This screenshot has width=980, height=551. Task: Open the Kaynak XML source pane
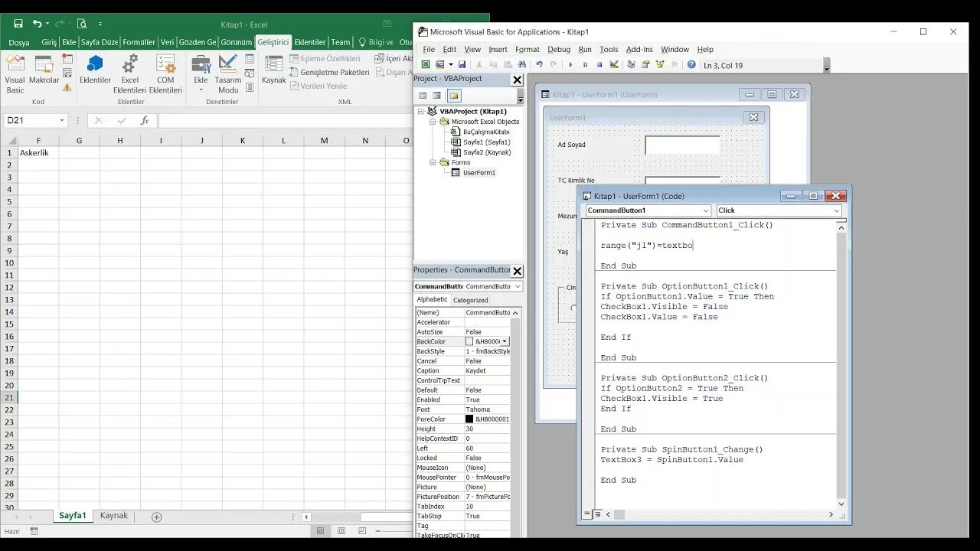click(273, 69)
